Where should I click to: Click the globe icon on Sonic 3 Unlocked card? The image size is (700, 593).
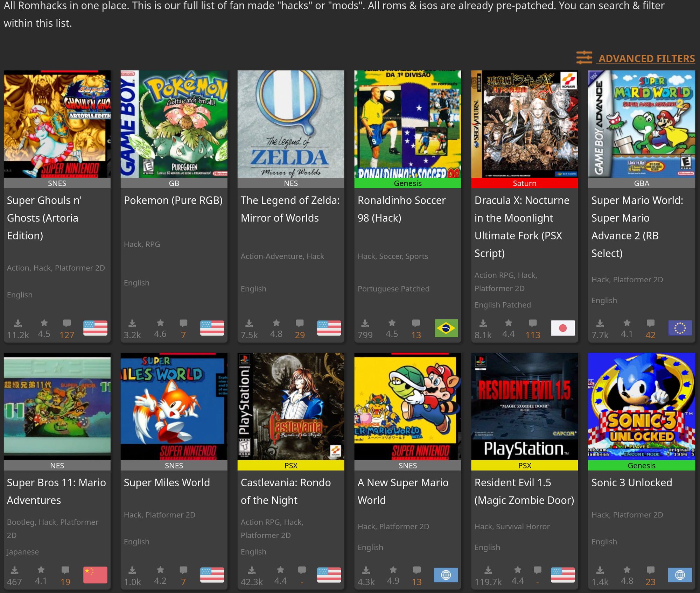(680, 575)
